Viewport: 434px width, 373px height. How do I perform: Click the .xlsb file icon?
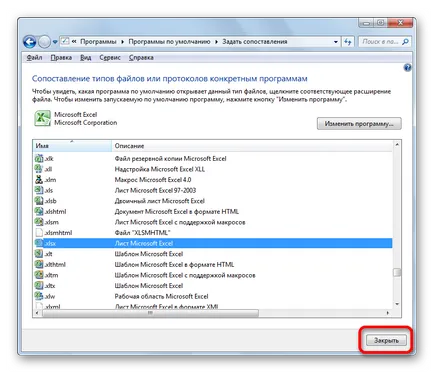(x=39, y=201)
